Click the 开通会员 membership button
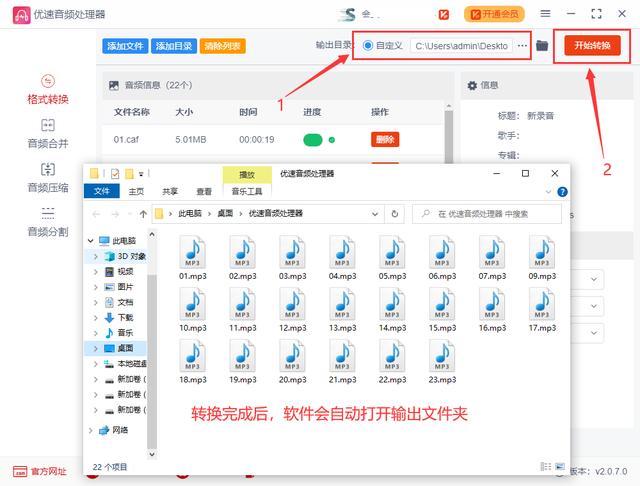This screenshot has width=640, height=486. coord(494,14)
